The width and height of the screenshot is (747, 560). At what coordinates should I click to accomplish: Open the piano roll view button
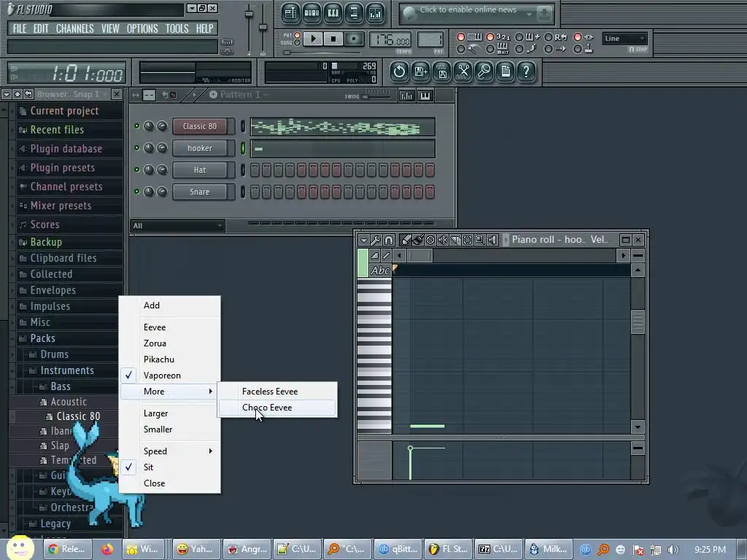click(x=333, y=13)
